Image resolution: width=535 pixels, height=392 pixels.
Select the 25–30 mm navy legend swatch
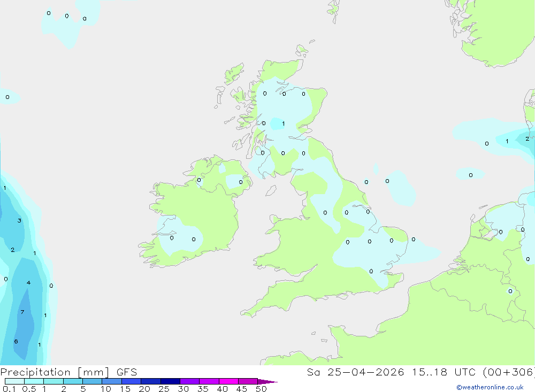[x=170, y=381]
